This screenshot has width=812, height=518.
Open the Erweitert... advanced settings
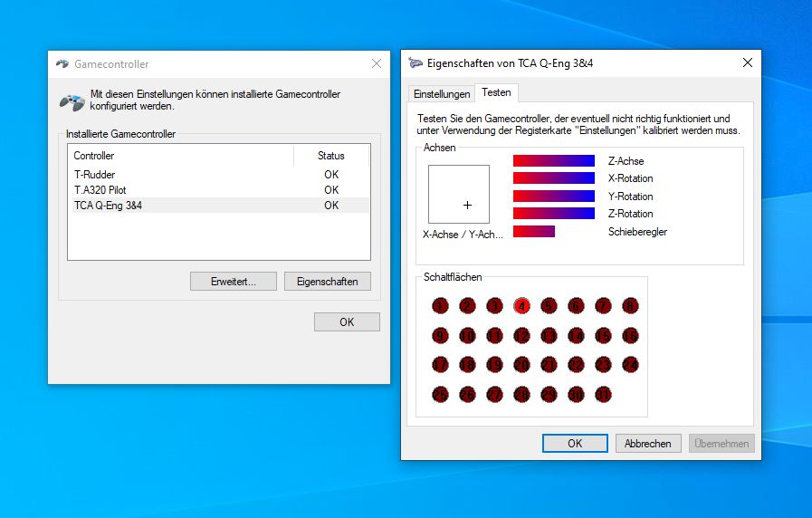[x=234, y=282]
